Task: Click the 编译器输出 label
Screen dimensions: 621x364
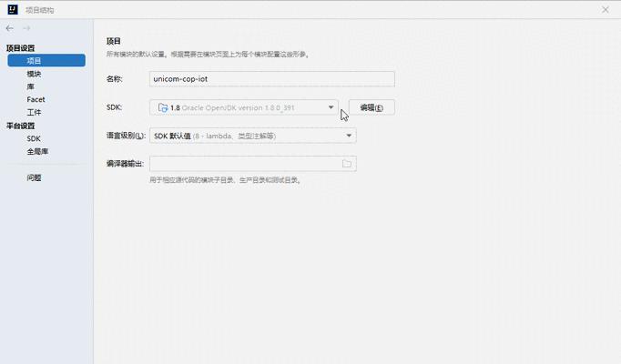Action: tap(125, 164)
